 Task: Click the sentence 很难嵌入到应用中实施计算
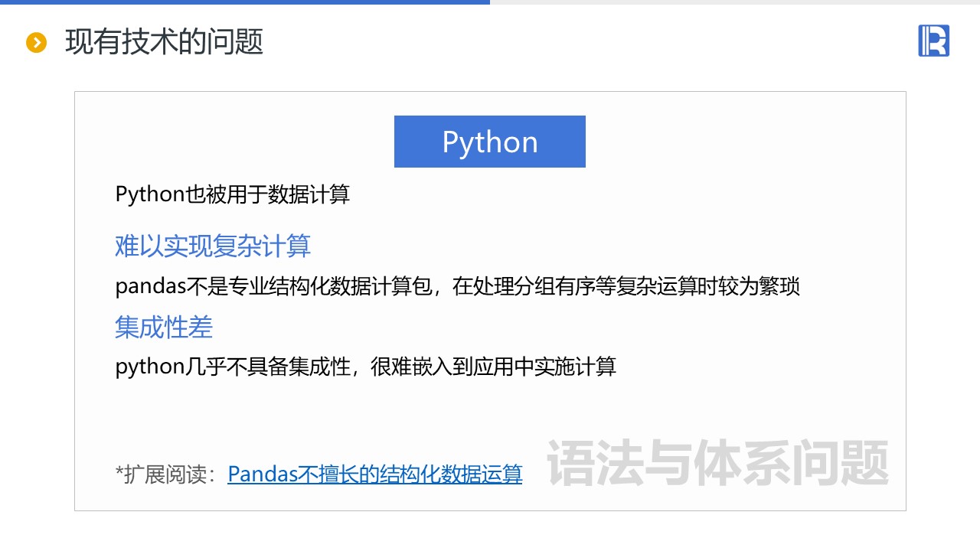click(x=493, y=367)
